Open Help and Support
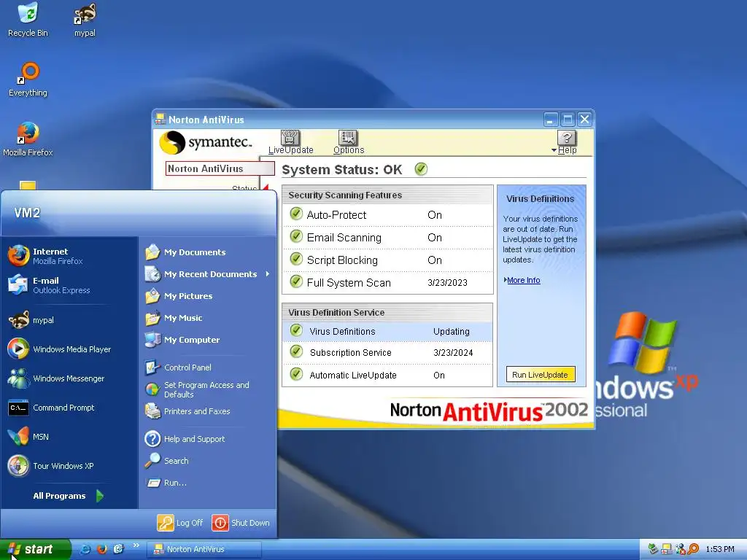 (208, 438)
